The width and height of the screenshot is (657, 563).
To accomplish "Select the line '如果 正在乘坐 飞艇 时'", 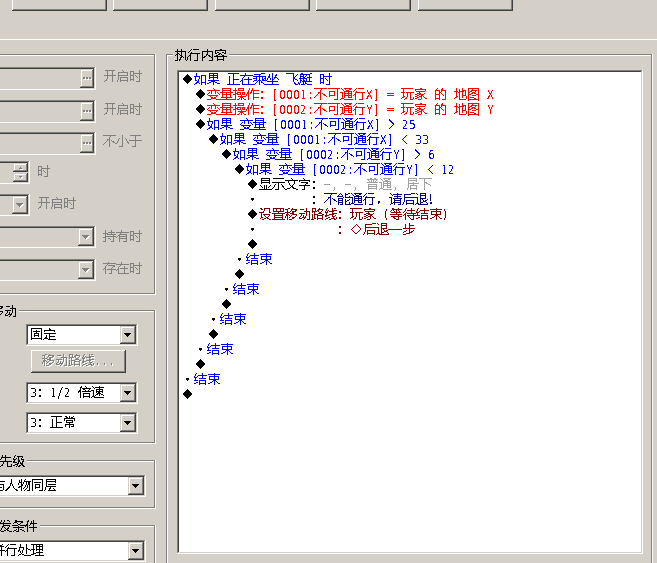I will (258, 79).
